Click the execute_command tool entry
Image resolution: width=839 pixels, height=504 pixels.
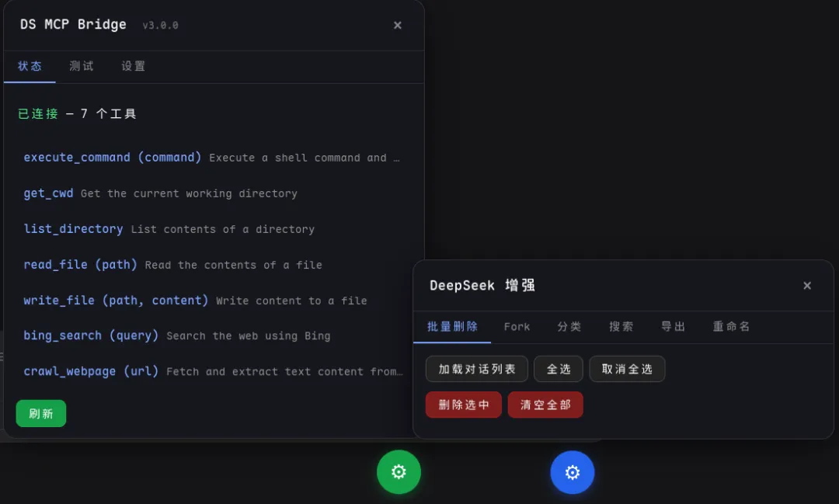[212, 158]
